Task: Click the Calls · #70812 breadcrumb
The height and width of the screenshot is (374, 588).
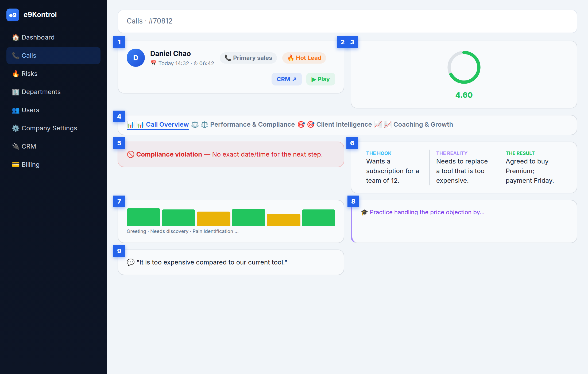Action: point(149,21)
